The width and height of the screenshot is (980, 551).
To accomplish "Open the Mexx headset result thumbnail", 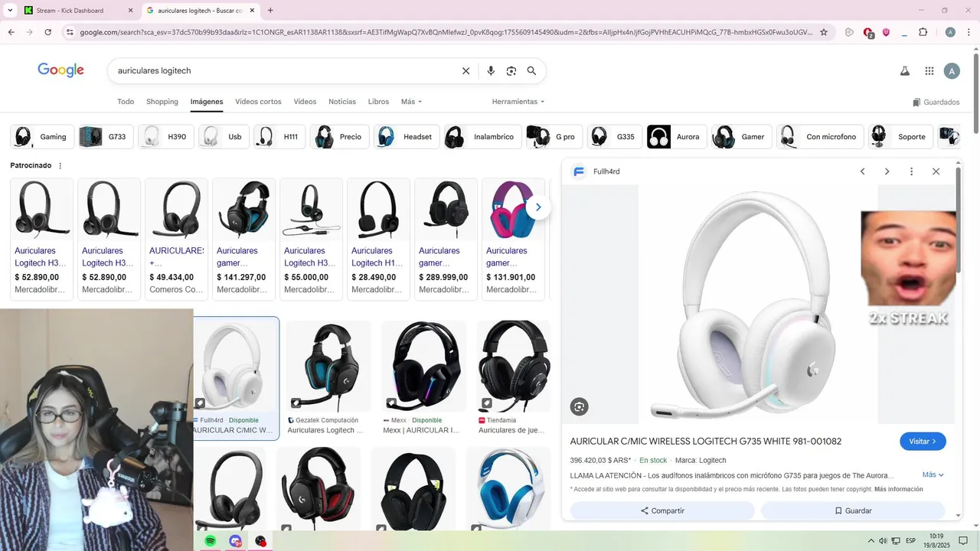I will [x=423, y=366].
